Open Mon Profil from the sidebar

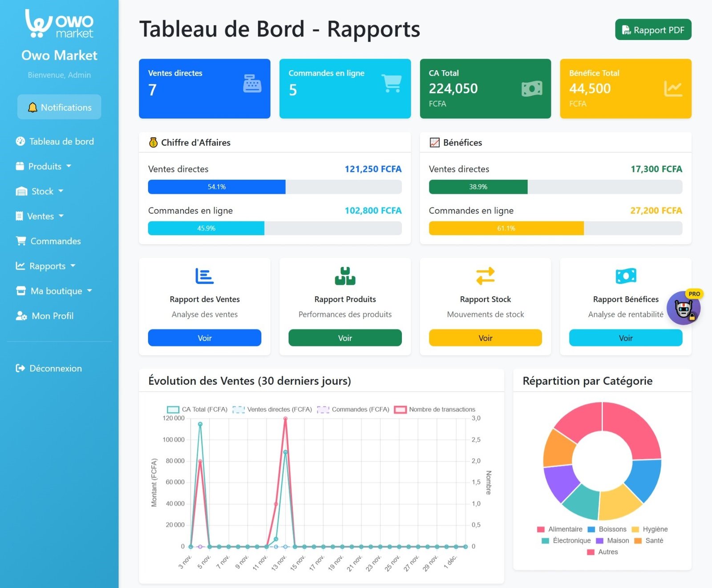pyautogui.click(x=44, y=316)
